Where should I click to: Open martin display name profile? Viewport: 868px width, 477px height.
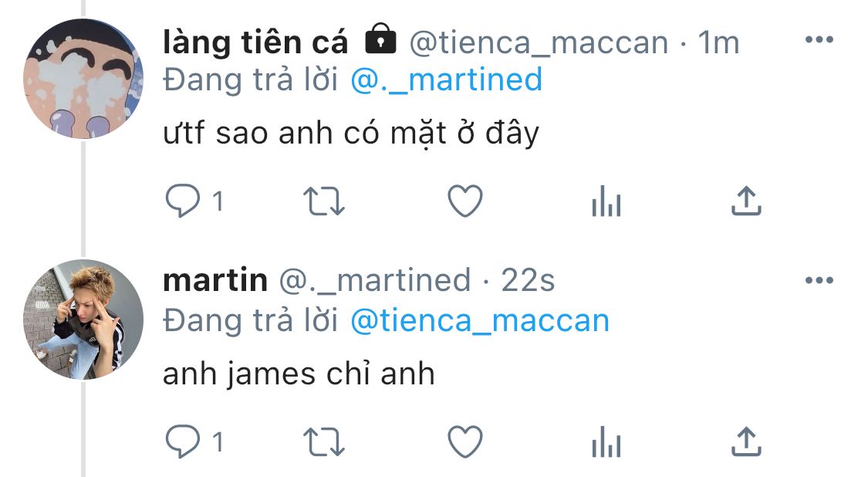215,280
